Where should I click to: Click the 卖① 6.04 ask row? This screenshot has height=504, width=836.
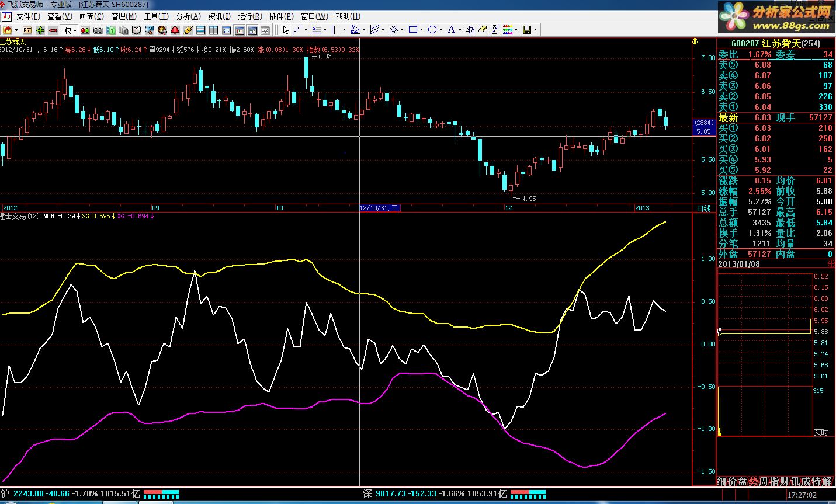(x=776, y=107)
